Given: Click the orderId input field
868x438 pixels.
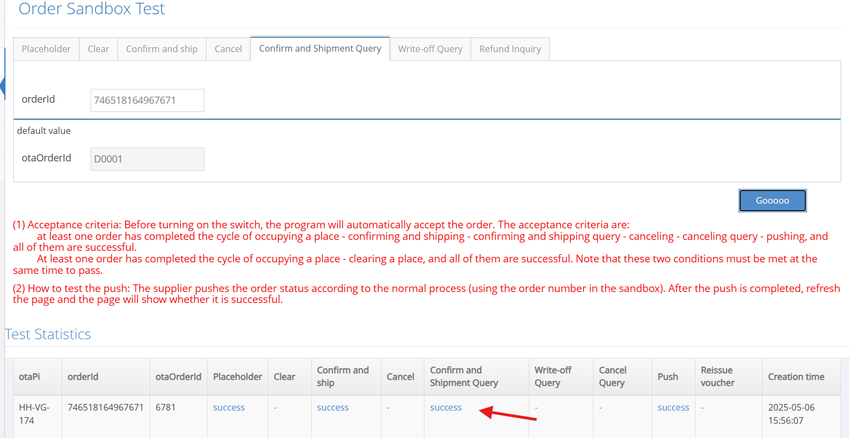Looking at the screenshot, I should coord(147,100).
